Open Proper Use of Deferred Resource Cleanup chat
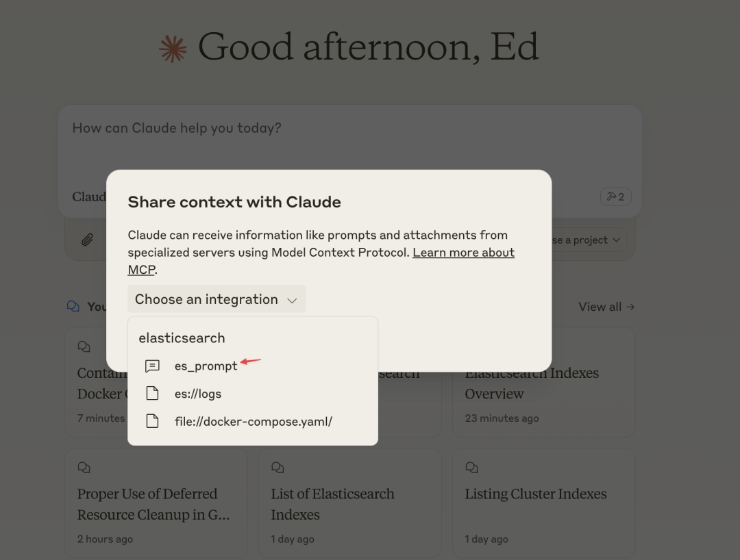This screenshot has width=740, height=560. 156,502
